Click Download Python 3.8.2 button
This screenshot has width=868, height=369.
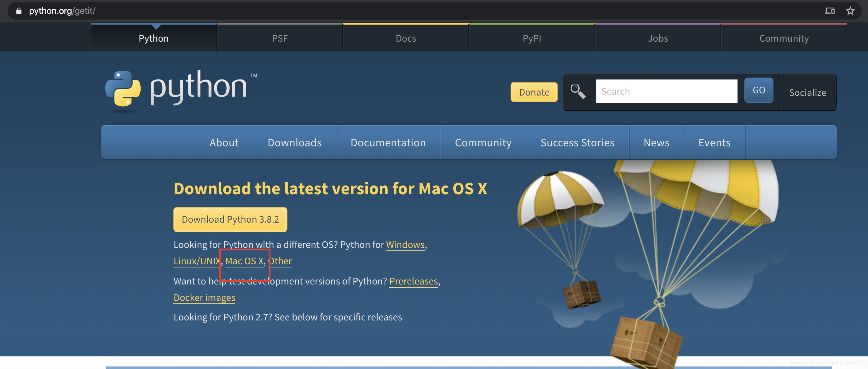230,219
